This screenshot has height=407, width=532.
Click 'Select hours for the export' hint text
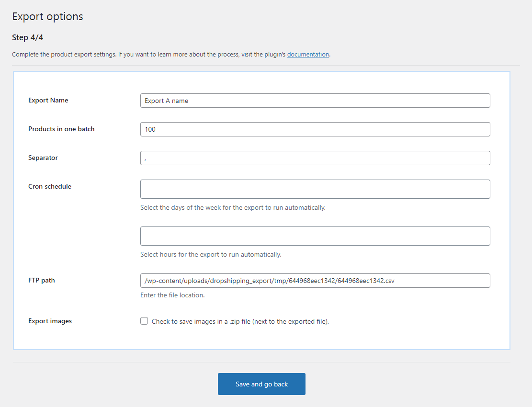tap(211, 254)
